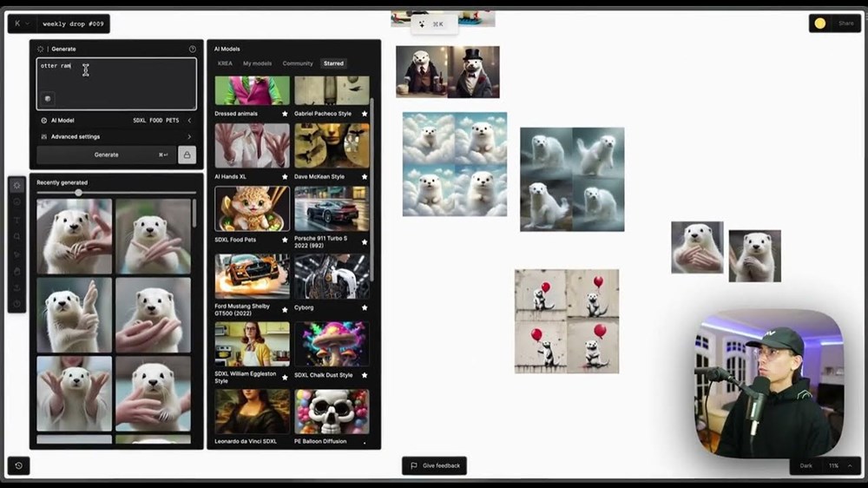Select the misty white otters image on canvas

pos(572,180)
